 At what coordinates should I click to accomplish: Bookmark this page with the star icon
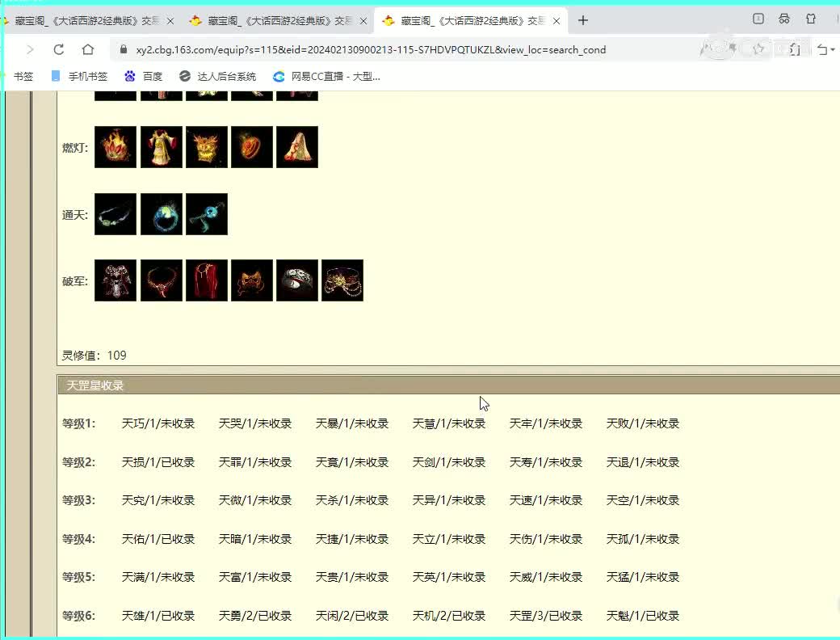coord(758,49)
